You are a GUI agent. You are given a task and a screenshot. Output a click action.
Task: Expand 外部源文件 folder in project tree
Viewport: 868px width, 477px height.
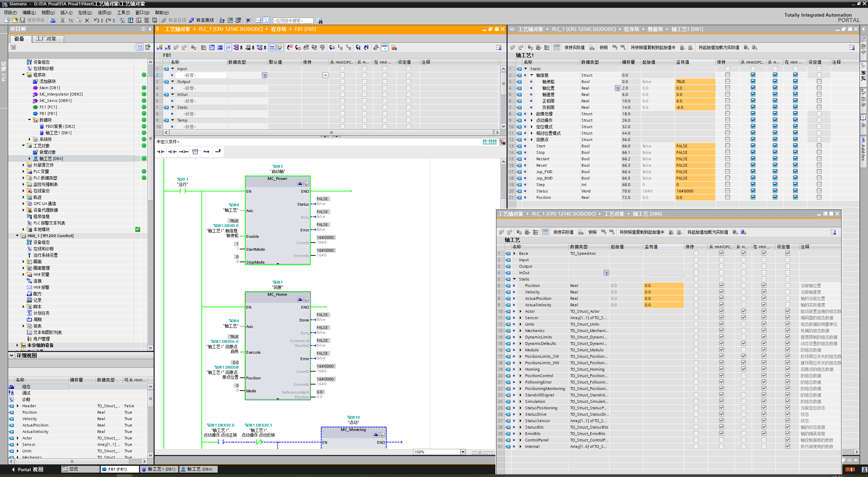click(x=23, y=165)
